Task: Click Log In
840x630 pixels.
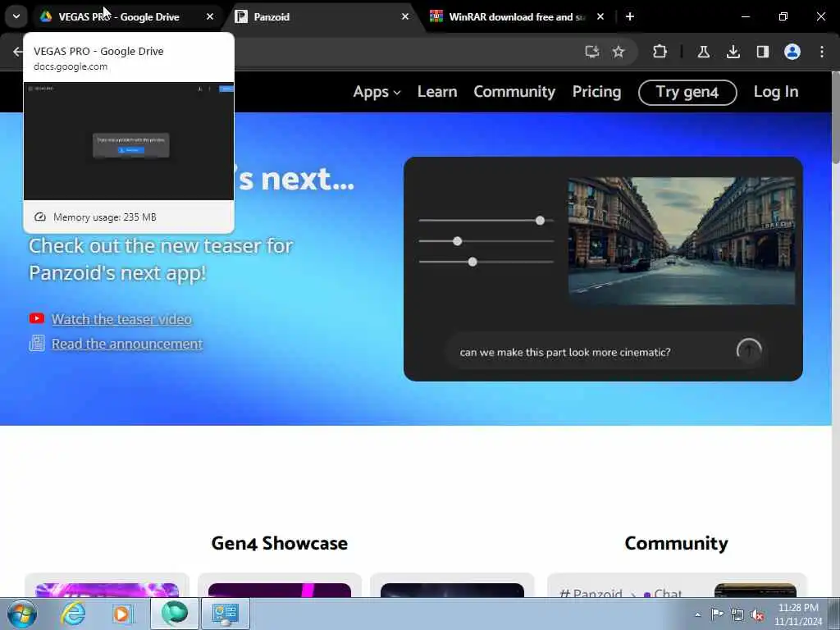Action: point(776,92)
